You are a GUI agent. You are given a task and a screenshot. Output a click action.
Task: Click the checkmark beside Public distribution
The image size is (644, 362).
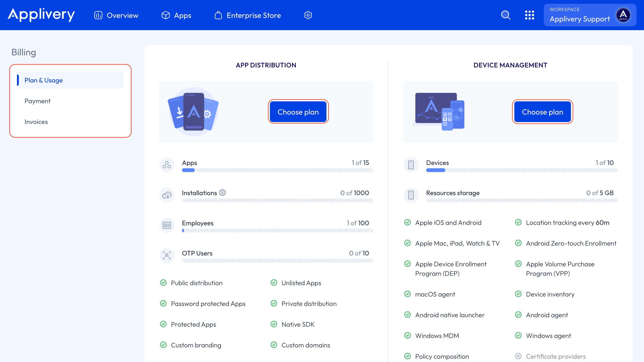click(x=163, y=283)
